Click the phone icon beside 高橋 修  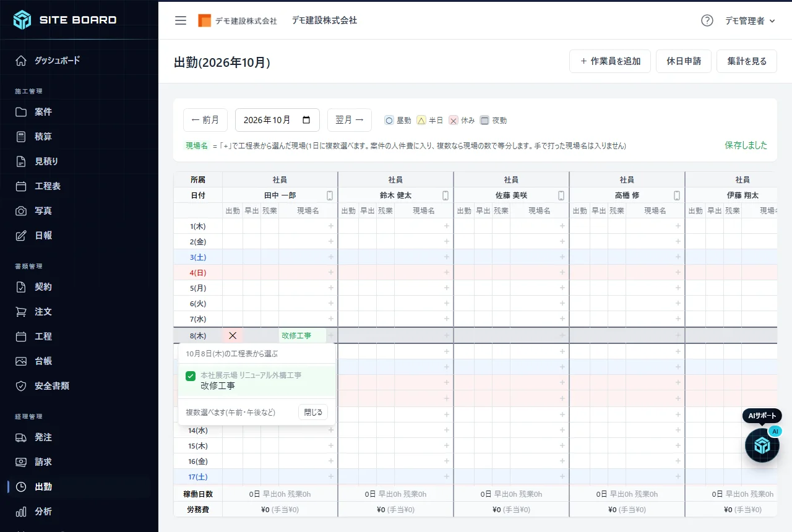click(677, 195)
